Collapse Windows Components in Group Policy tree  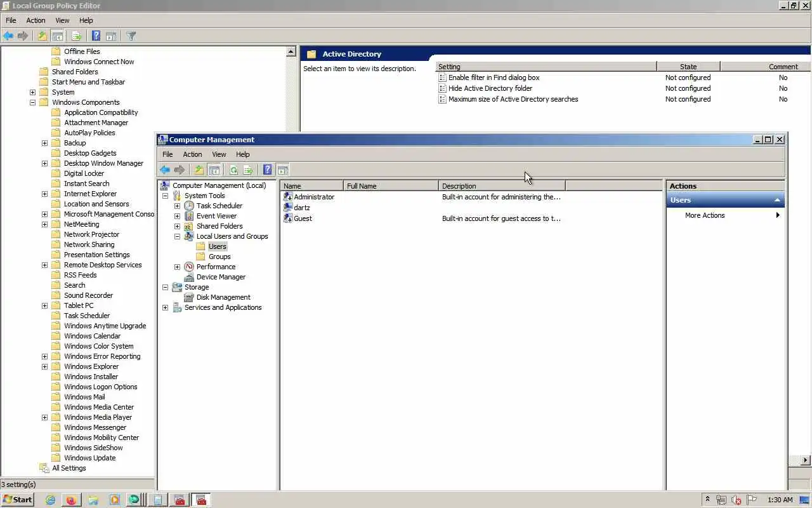(x=32, y=102)
